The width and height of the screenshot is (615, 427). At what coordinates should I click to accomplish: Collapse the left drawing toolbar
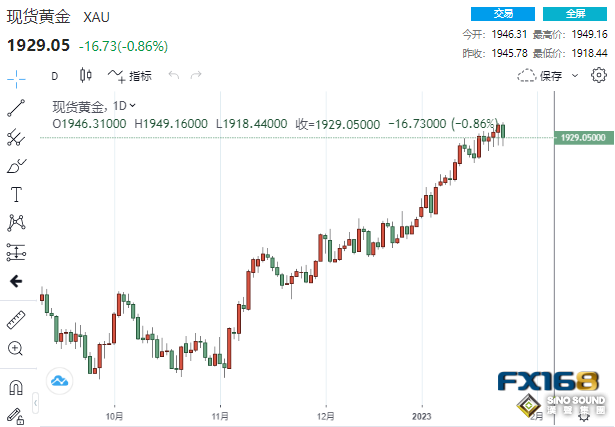35,403
